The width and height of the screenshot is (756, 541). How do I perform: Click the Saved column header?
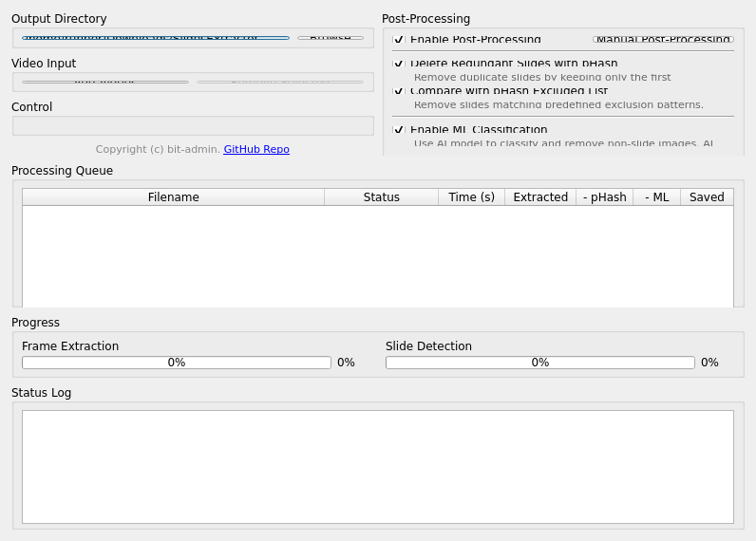coord(707,197)
